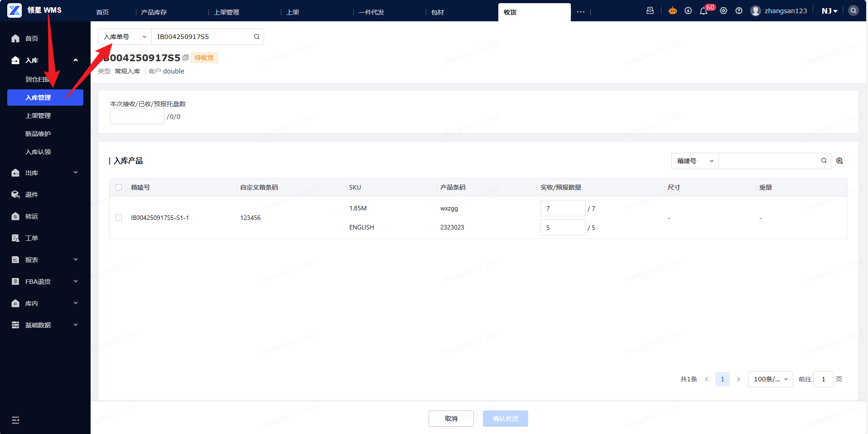868x434 pixels.
Task: Click the zhangsan123 user avatar
Action: pyautogui.click(x=756, y=10)
